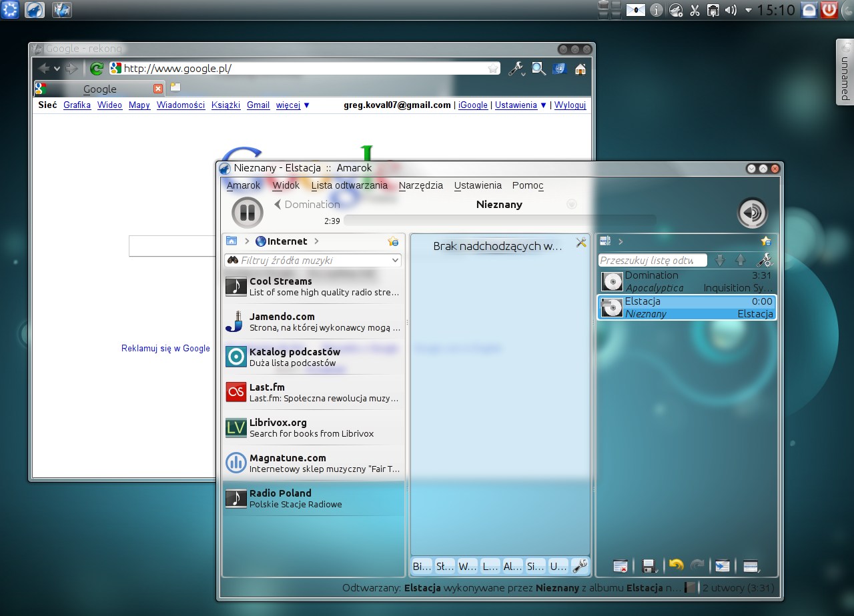
Task: Select the Sł... applet tab
Action: [444, 567]
